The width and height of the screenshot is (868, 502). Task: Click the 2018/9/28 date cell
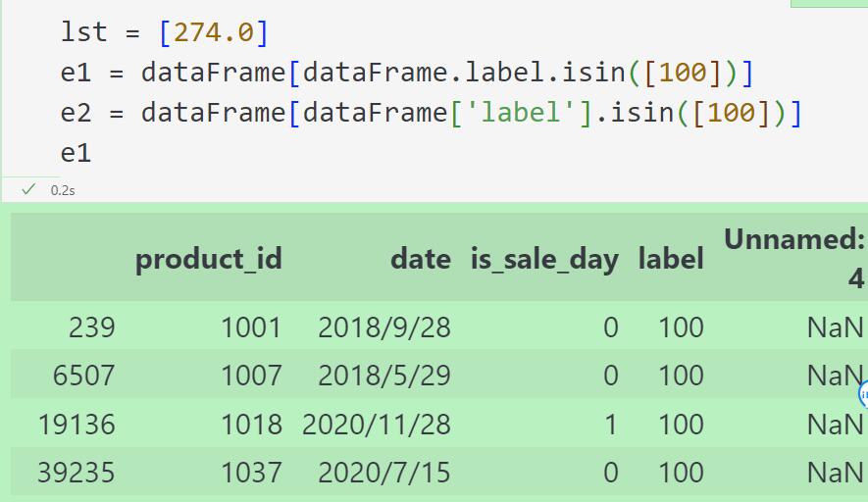point(384,327)
